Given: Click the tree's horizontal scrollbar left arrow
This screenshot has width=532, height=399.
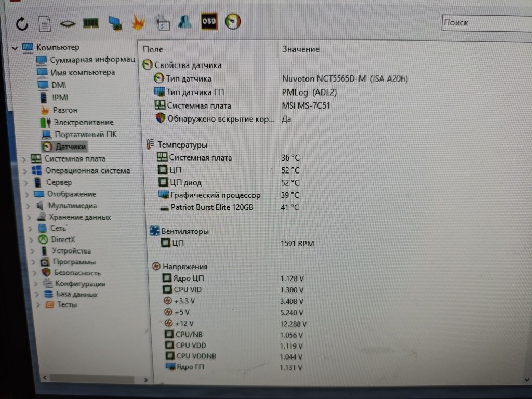Looking at the screenshot, I should [x=45, y=378].
